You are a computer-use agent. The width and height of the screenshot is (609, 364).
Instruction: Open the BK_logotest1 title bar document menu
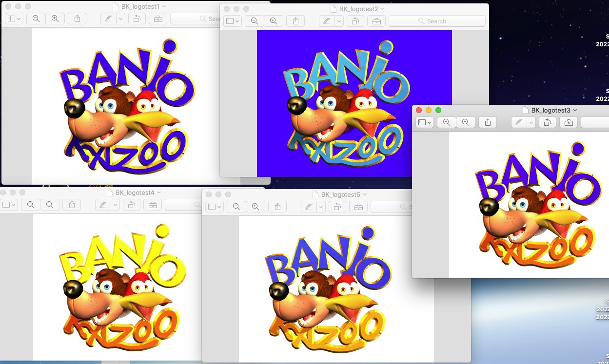click(163, 6)
